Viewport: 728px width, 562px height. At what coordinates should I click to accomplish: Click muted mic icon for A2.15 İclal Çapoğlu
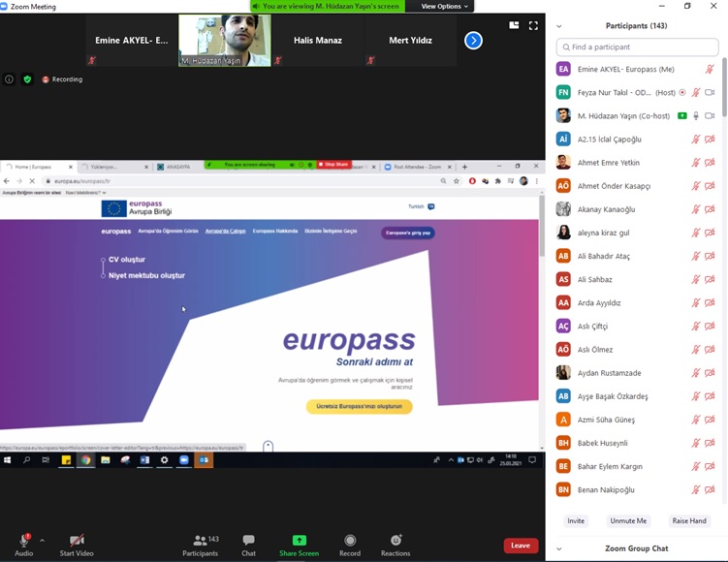pyautogui.click(x=695, y=140)
